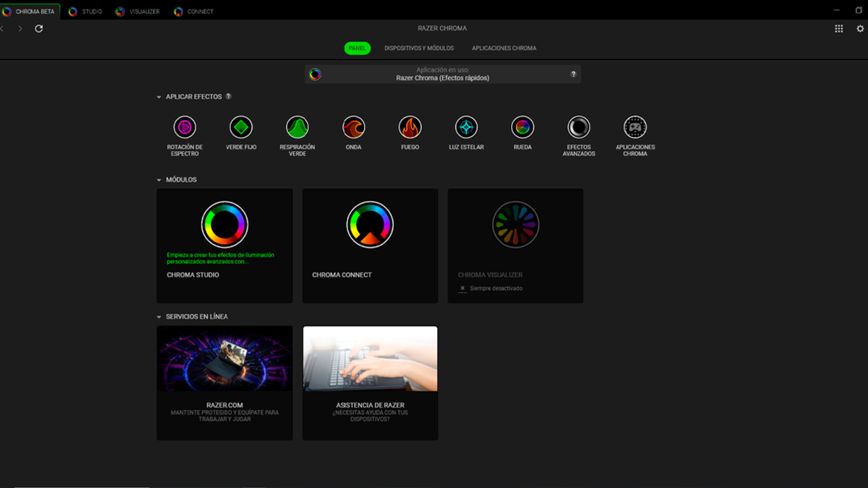
Task: Apply the Rueda wheel effect
Action: click(523, 127)
